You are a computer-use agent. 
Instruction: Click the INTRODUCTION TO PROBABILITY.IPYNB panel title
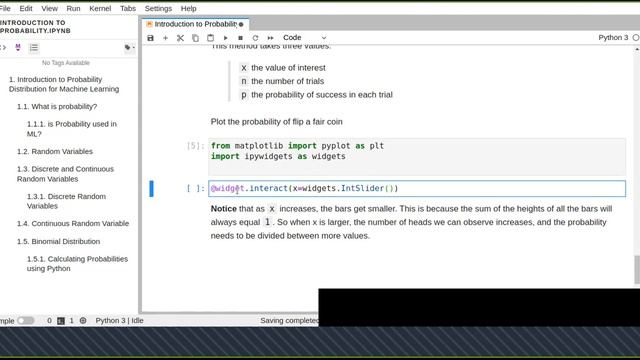coord(35,27)
